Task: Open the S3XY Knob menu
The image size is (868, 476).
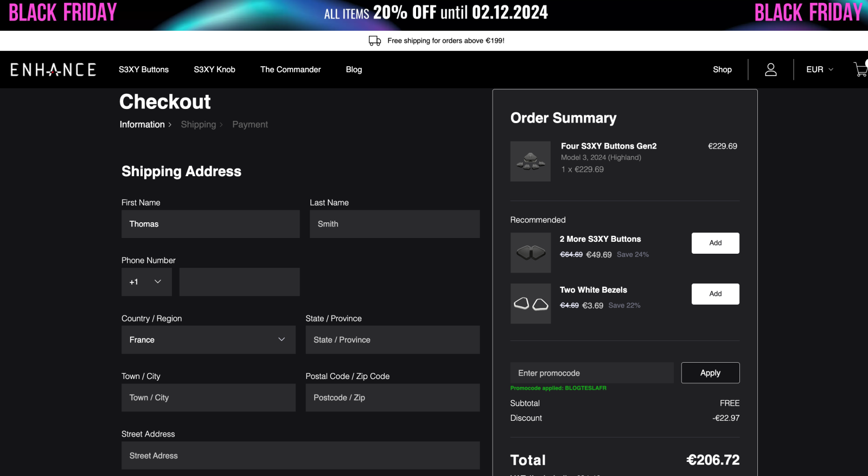Action: point(214,69)
